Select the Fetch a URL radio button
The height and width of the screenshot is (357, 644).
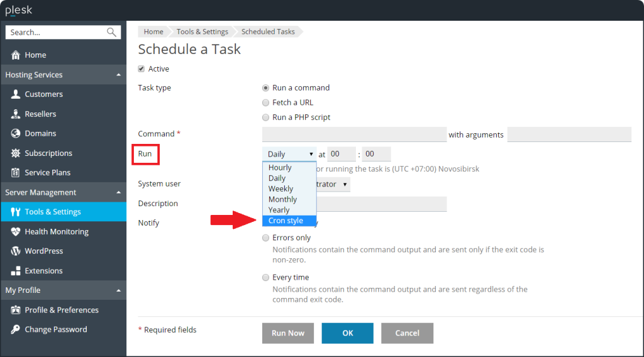click(265, 102)
